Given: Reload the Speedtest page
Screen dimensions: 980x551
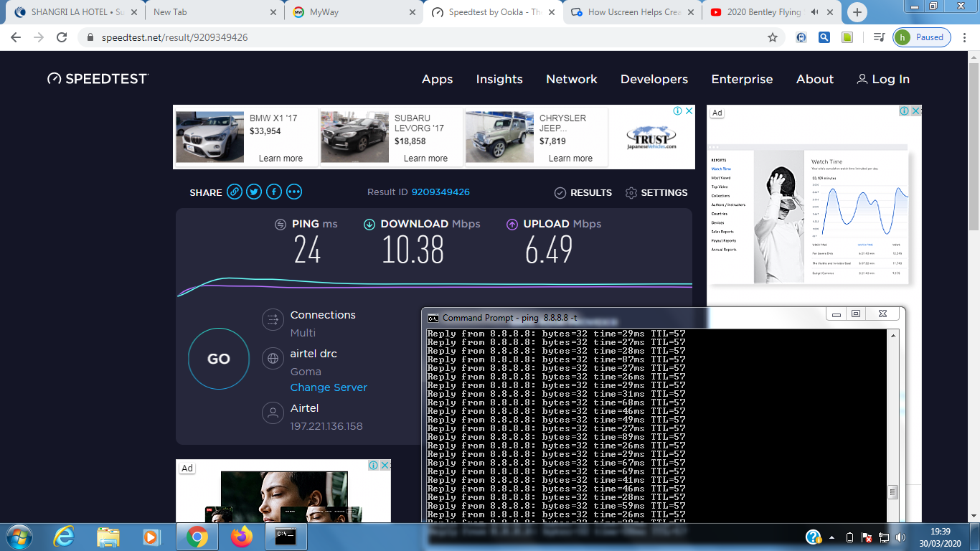Looking at the screenshot, I should (62, 37).
